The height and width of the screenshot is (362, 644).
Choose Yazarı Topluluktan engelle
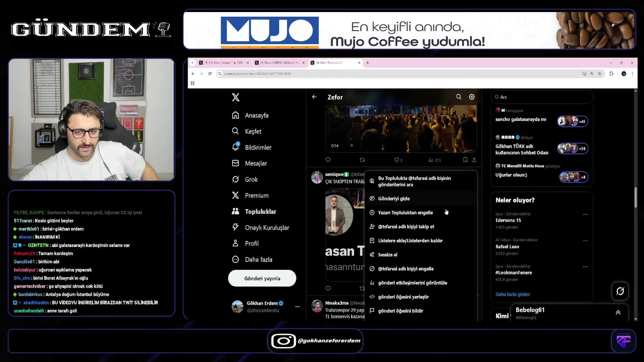click(421, 213)
